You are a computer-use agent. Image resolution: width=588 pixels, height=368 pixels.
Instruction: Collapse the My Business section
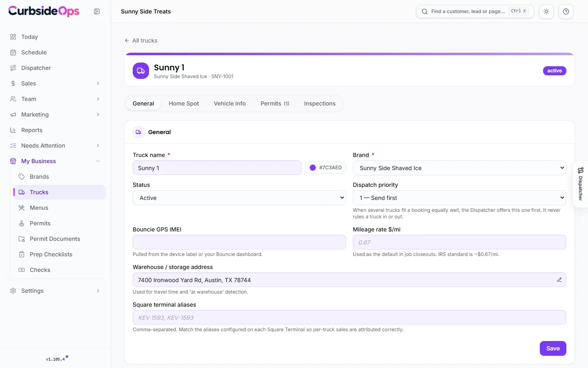tap(56, 161)
